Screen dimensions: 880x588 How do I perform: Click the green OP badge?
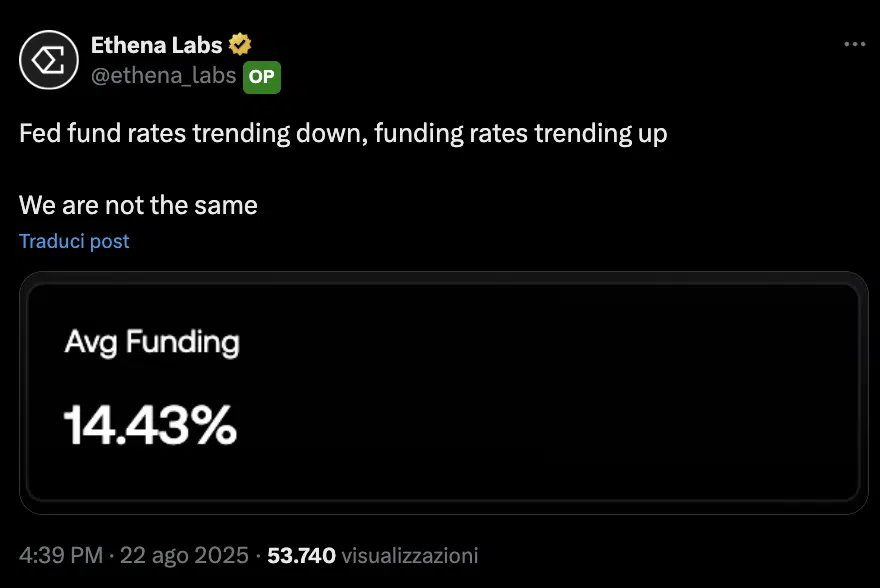262,76
